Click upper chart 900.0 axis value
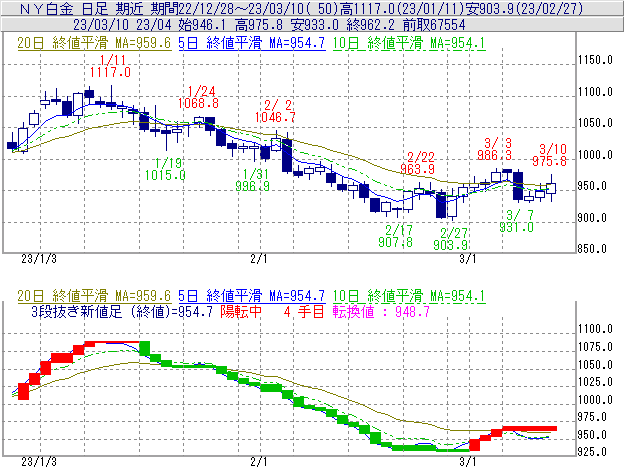Screen dimensions: 624x475 tap(592, 218)
